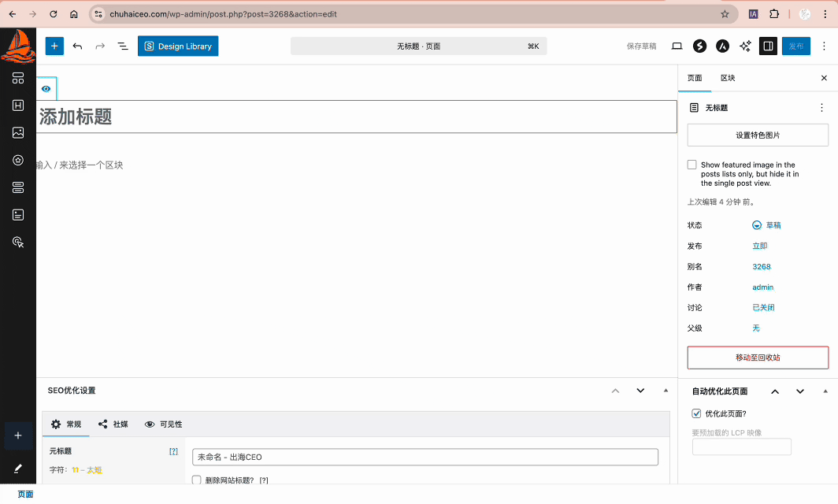The height and width of the screenshot is (504, 838).
Task: Click the blue block inserter plus button
Action: pos(54,46)
